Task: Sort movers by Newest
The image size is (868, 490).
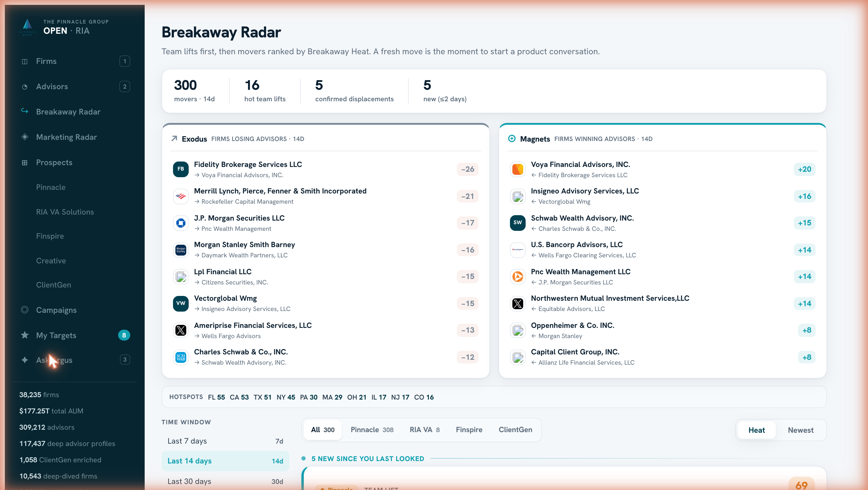Action: pyautogui.click(x=800, y=430)
